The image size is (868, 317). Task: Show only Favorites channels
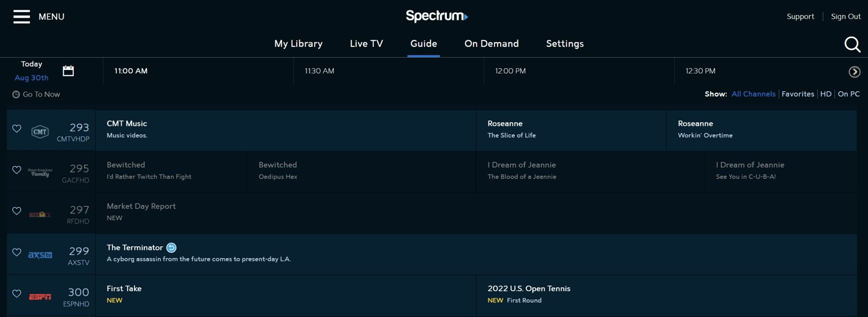point(798,94)
